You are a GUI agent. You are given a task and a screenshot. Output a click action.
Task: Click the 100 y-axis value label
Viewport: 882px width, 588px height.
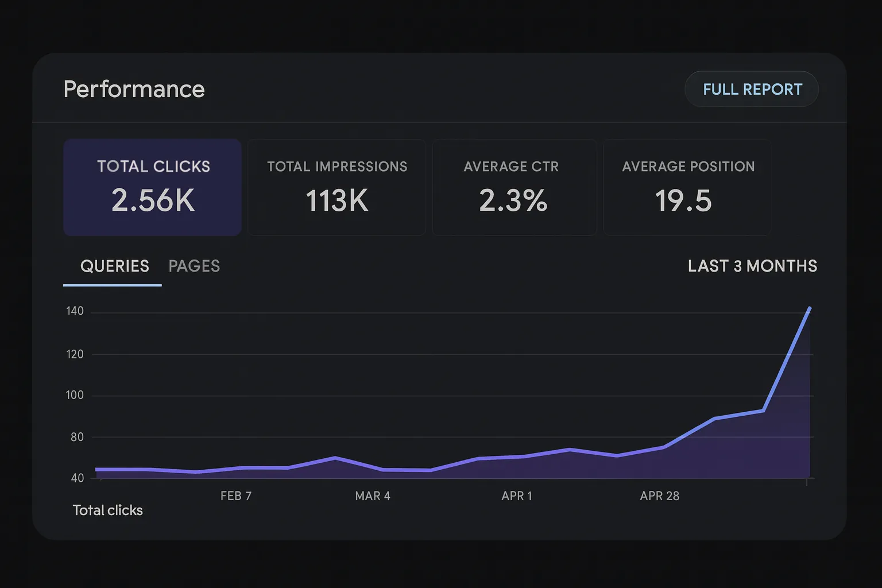75,395
